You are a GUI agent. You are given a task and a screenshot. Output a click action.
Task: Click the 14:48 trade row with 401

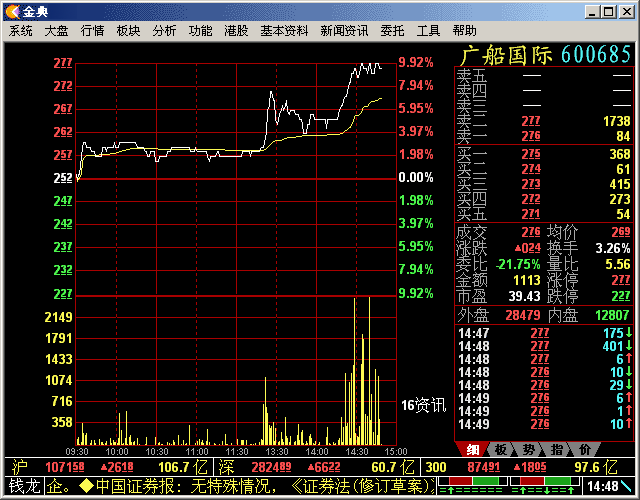point(544,347)
